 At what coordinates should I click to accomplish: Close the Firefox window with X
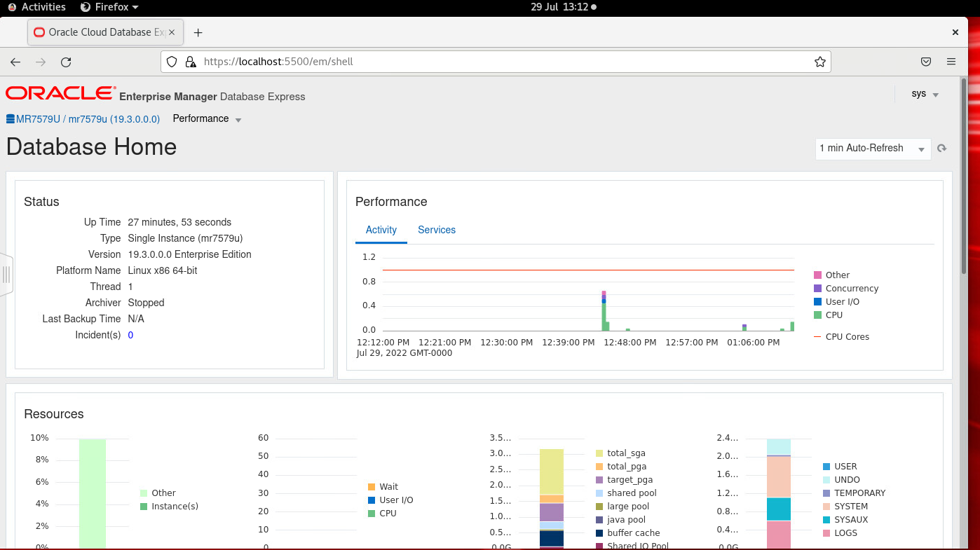click(x=955, y=32)
